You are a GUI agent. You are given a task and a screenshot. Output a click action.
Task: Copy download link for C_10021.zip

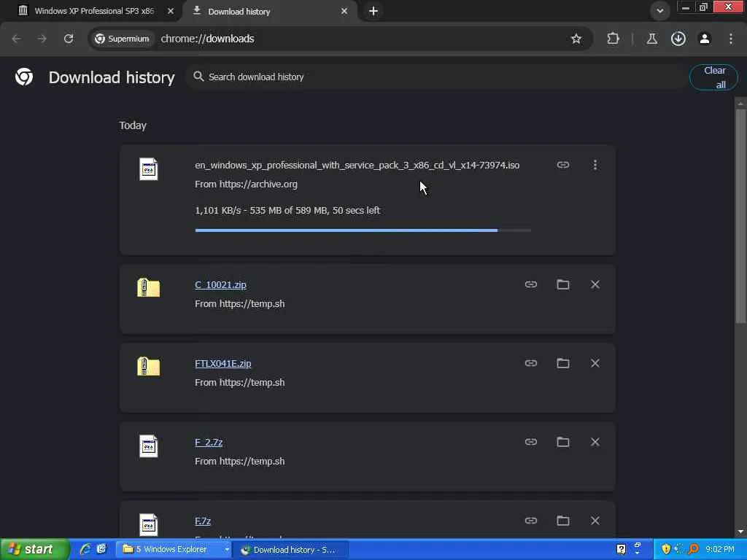(x=531, y=284)
